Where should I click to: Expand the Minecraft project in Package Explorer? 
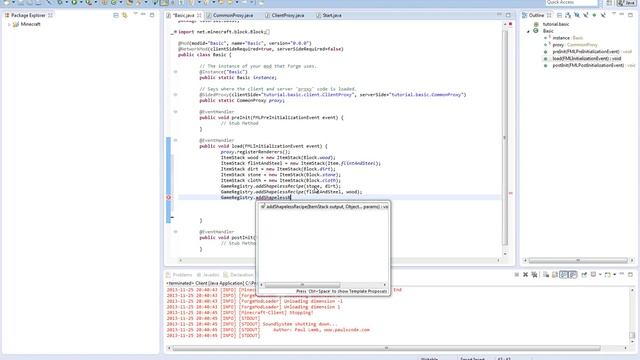pos(9,24)
